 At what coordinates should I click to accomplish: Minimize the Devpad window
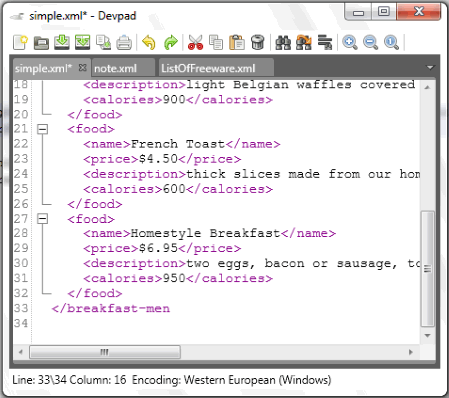pos(358,13)
